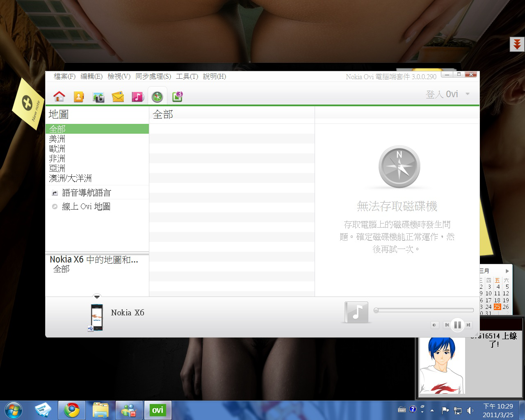The image size is (525, 420).
Task: Go to next month in calendar gadget
Action: coord(507,271)
